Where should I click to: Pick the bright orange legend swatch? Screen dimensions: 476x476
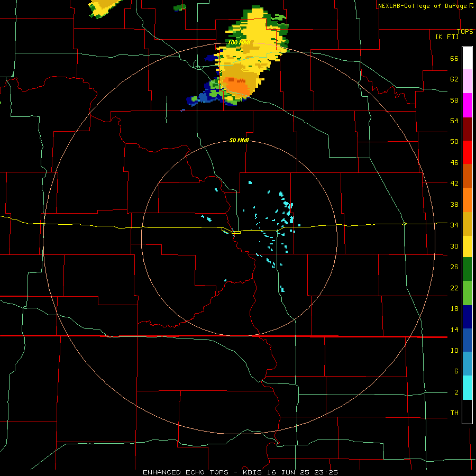[x=467, y=200]
